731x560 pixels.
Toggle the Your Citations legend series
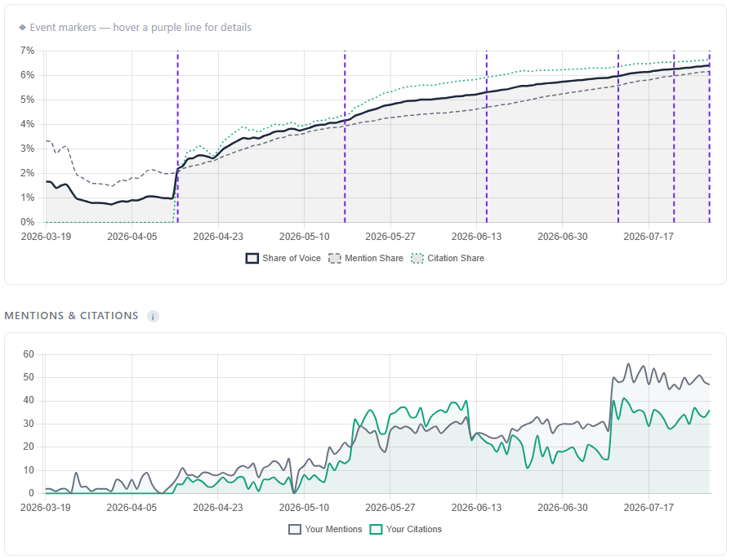[x=406, y=529]
